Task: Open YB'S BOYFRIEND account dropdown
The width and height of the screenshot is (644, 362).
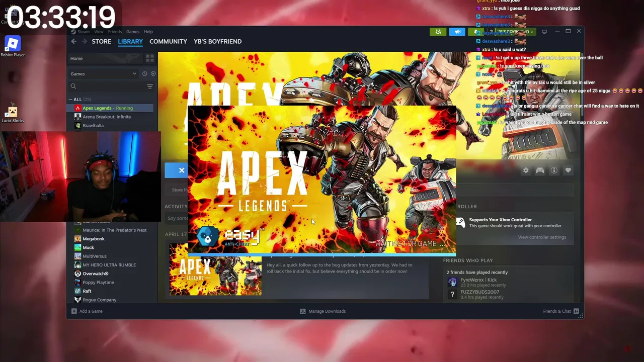Action: [515, 32]
